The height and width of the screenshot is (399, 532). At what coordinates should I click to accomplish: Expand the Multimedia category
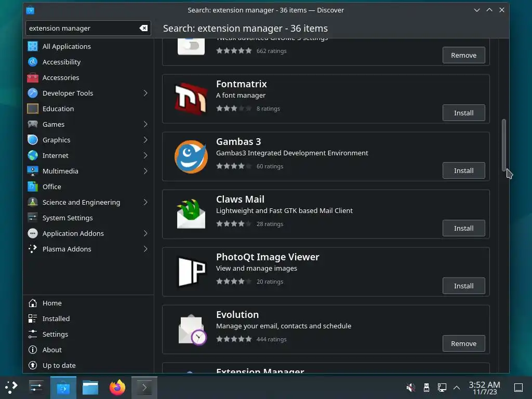[x=145, y=171]
